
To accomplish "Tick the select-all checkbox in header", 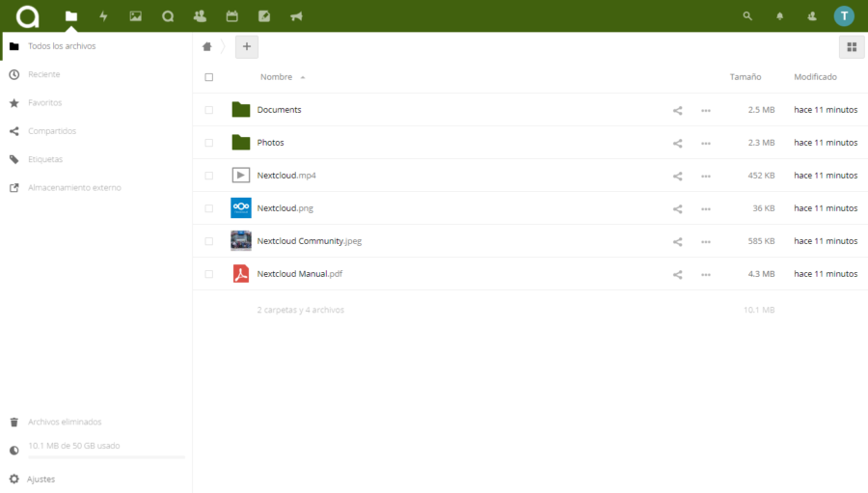I will 208,77.
